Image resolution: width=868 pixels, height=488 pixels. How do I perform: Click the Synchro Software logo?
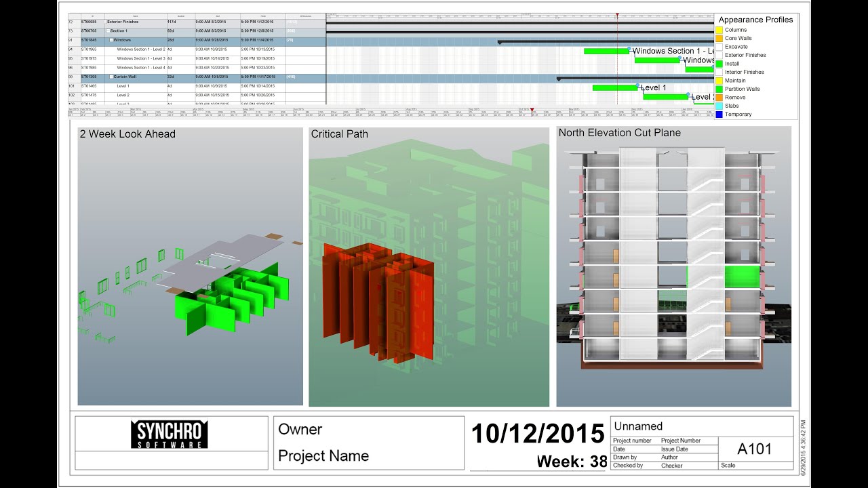169,434
